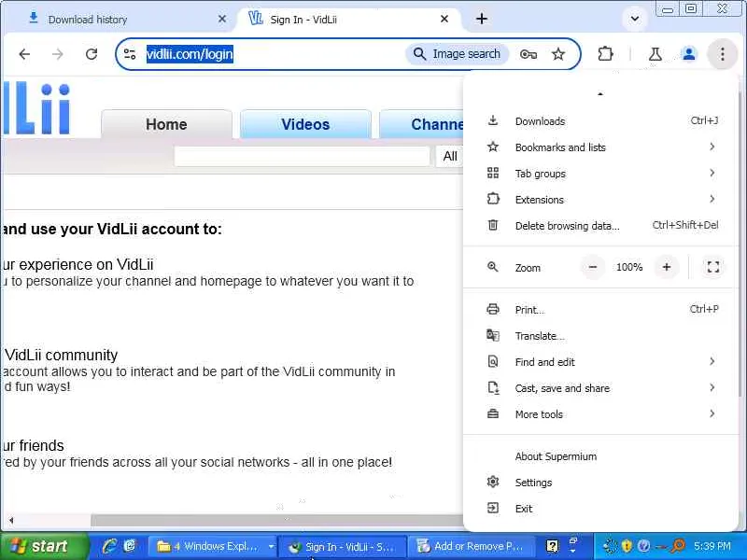
Task: Expand Tab groups submenu
Action: (x=601, y=174)
